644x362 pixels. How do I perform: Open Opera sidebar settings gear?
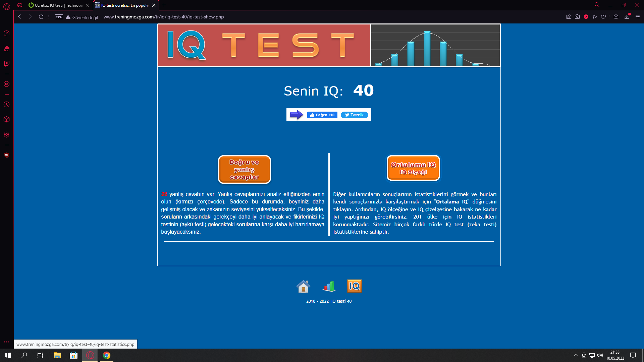[x=6, y=135]
